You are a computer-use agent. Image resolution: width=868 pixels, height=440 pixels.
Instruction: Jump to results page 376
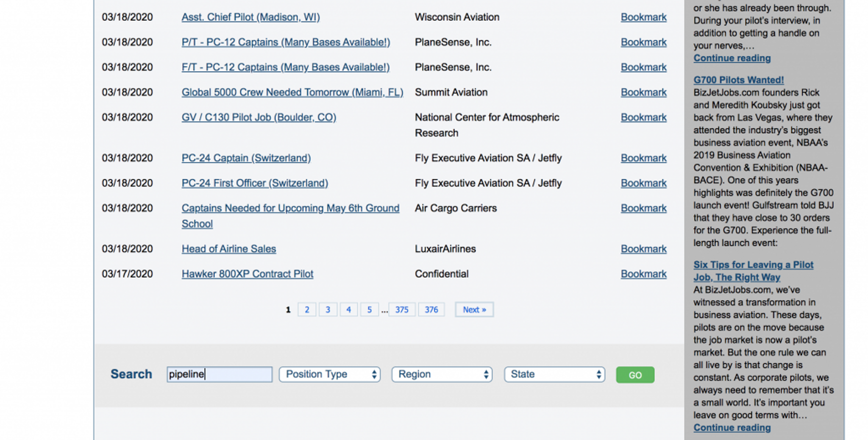point(431,309)
